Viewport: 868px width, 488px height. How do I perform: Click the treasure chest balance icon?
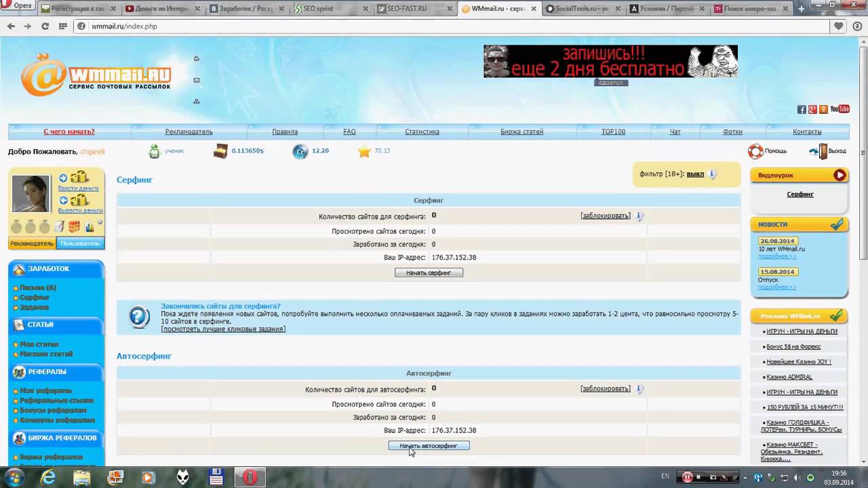pyautogui.click(x=220, y=151)
